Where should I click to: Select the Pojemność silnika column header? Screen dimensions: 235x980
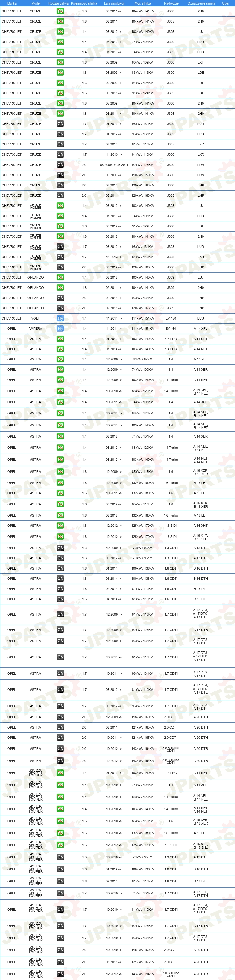tap(84, 3)
